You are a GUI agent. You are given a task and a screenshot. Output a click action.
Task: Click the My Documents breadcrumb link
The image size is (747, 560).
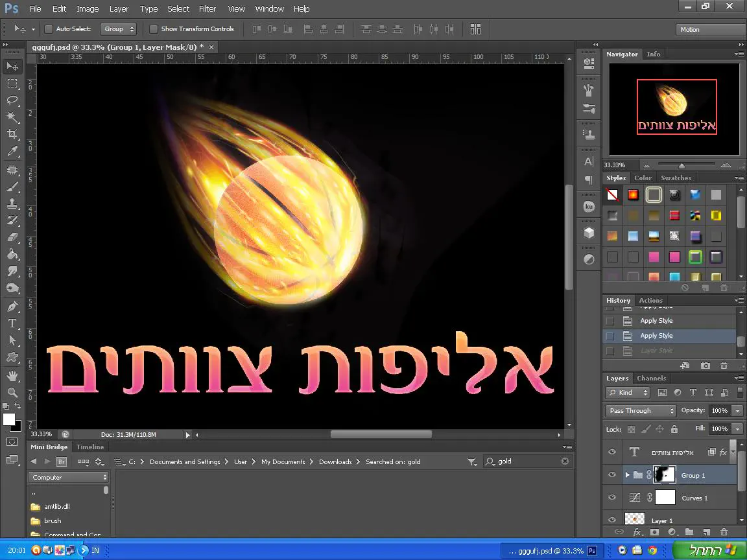(x=283, y=461)
